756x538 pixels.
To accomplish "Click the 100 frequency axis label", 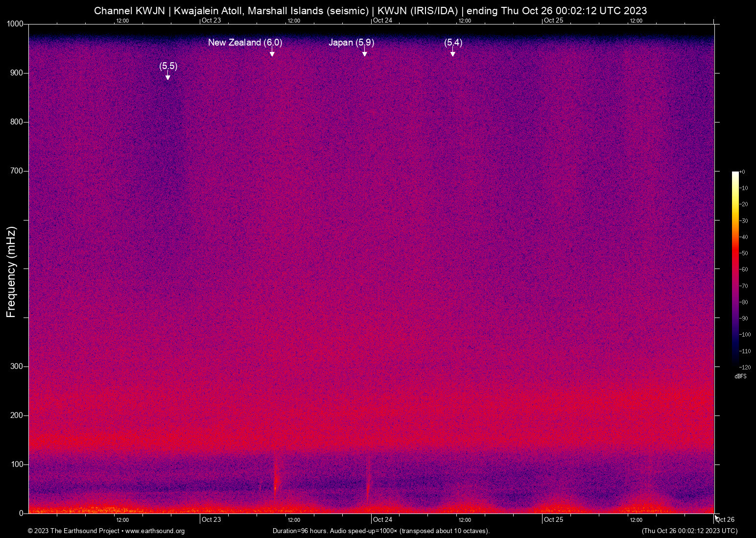I will pyautogui.click(x=17, y=465).
